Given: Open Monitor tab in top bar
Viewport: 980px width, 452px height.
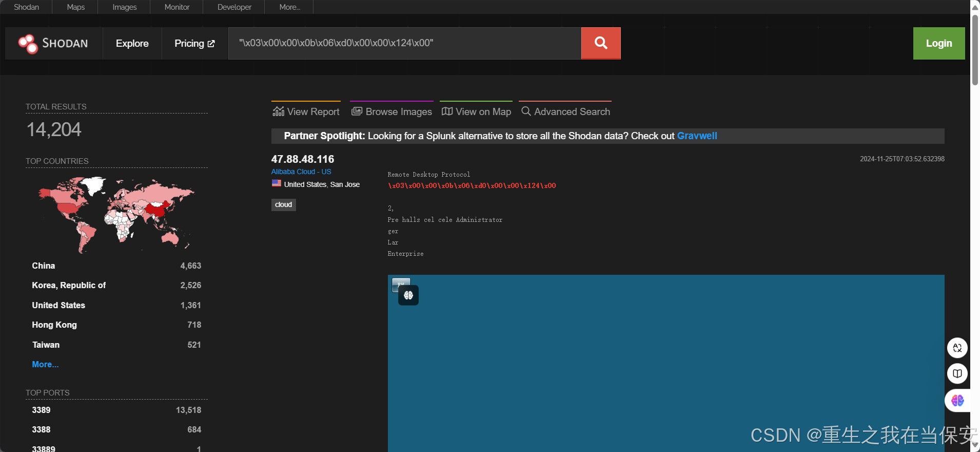Looking at the screenshot, I should pyautogui.click(x=177, y=7).
